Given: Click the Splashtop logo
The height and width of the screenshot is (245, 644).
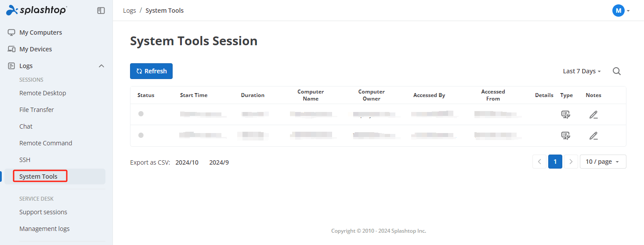Looking at the screenshot, I should pos(36,10).
